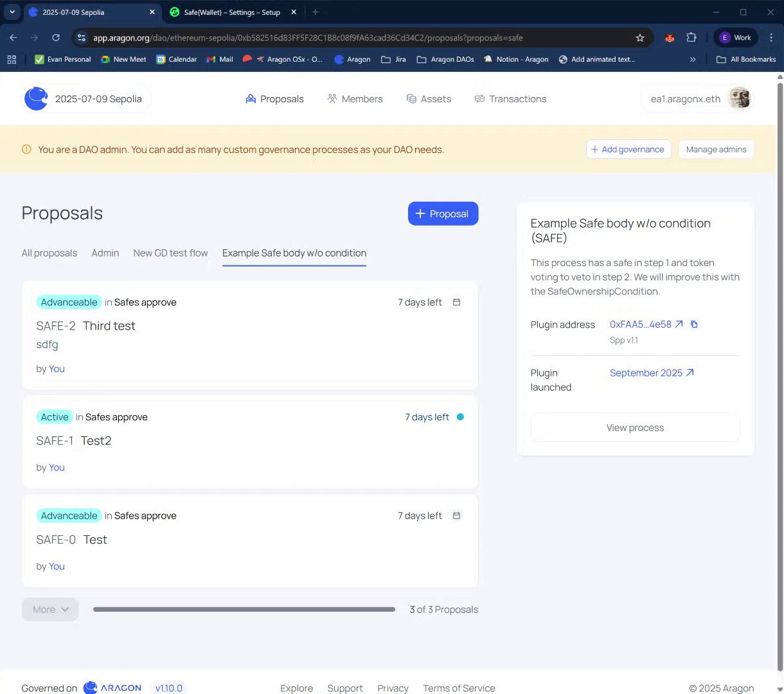Open the Notion - Aragon bookmark

[516, 59]
